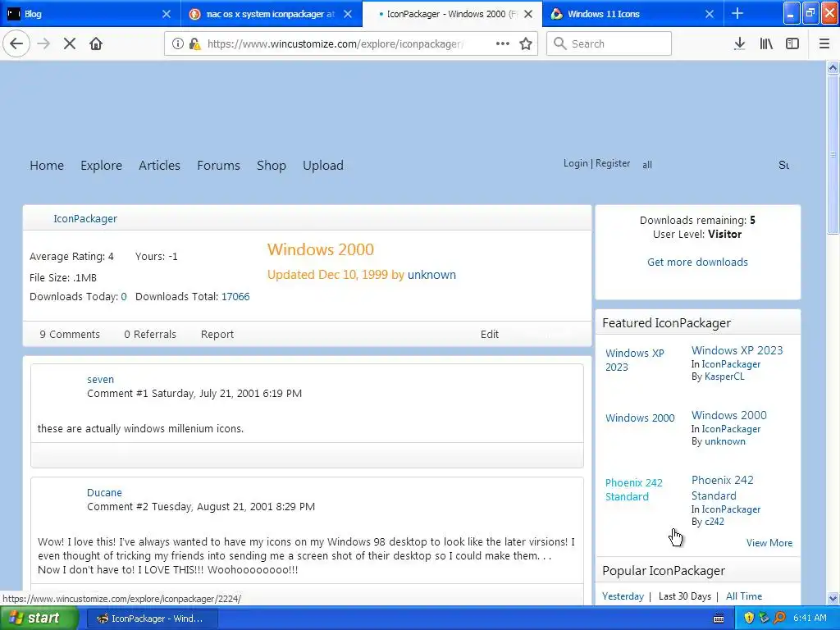This screenshot has height=630, width=840.
Task: Open the unknown author profile link
Action: (431, 275)
